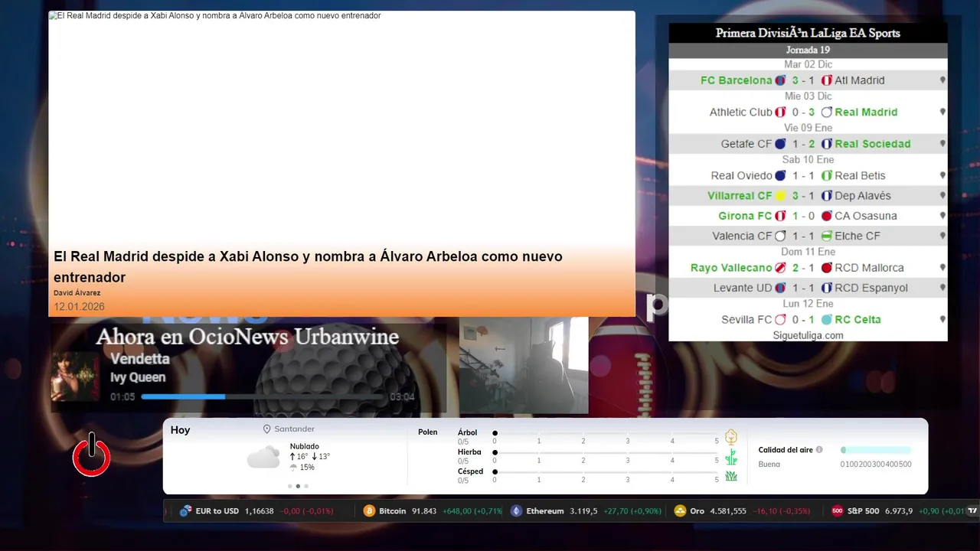Click the Girona FC team name

(745, 216)
